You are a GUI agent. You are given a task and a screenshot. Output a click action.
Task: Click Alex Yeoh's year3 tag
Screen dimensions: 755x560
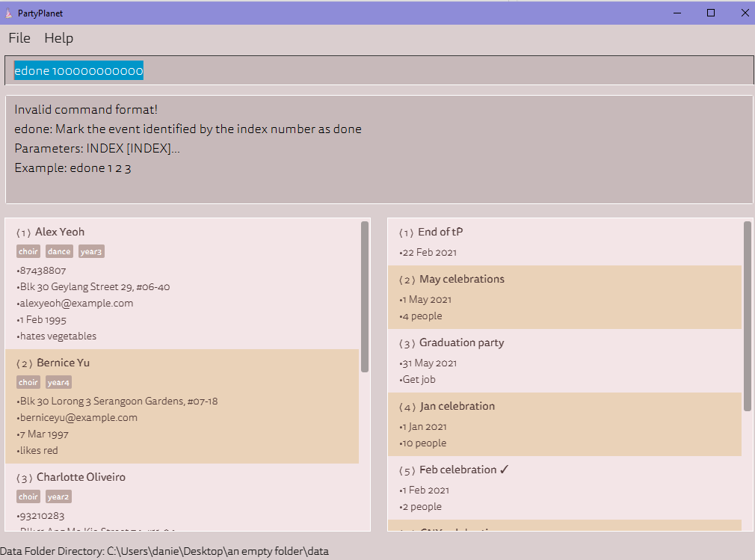pyautogui.click(x=91, y=251)
